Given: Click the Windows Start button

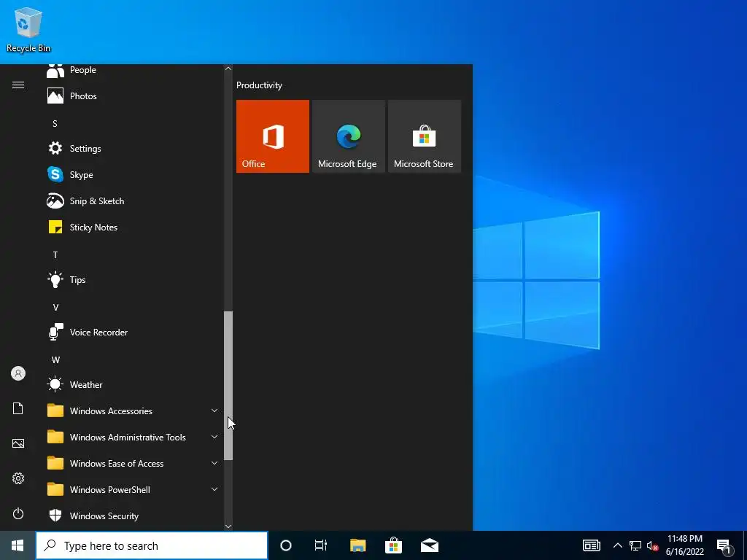Looking at the screenshot, I should [x=18, y=545].
